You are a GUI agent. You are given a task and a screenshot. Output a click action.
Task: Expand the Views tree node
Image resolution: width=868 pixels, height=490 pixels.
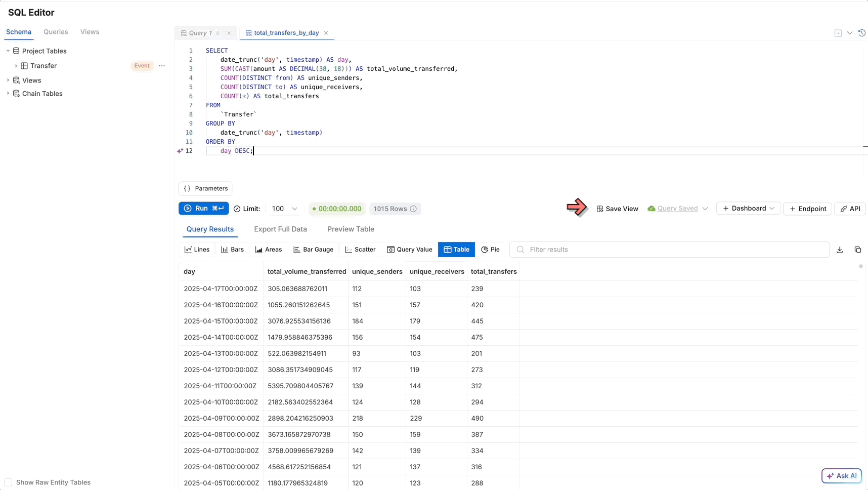8,80
